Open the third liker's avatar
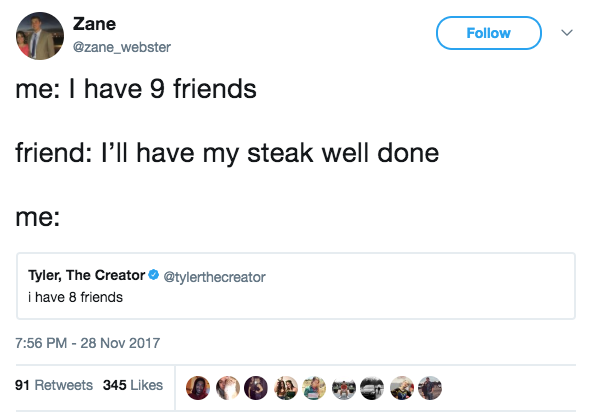 tap(256, 386)
